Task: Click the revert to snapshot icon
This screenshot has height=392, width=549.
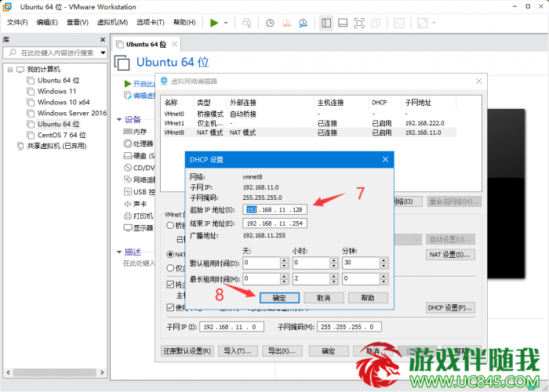Action: [x=286, y=23]
